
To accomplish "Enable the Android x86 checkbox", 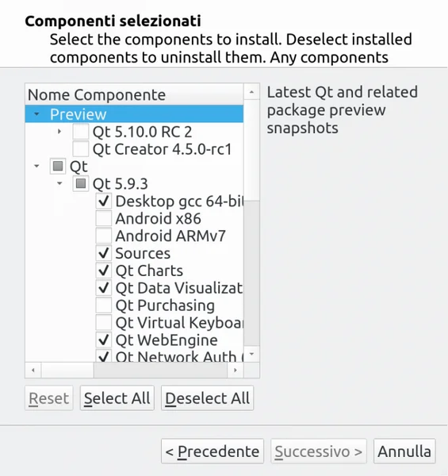I will [104, 218].
